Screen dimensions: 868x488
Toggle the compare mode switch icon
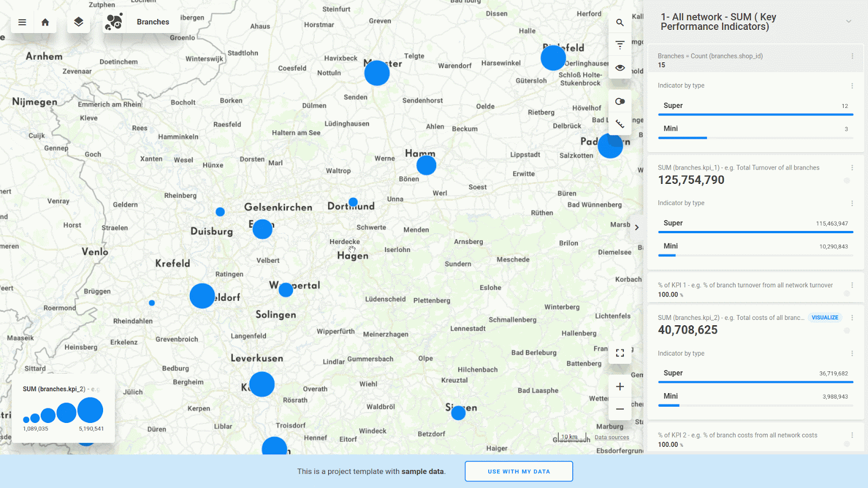click(620, 101)
